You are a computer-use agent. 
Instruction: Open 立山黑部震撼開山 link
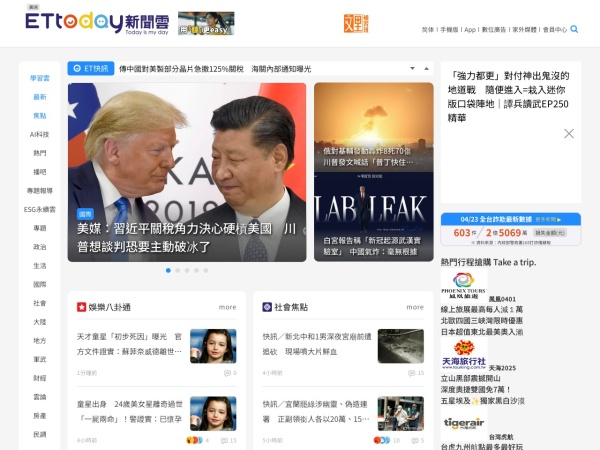point(470,378)
